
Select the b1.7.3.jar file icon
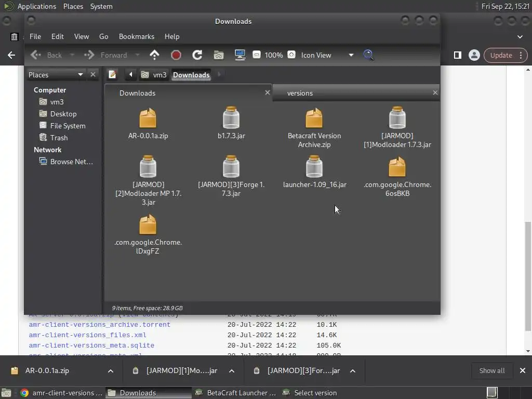tap(231, 118)
